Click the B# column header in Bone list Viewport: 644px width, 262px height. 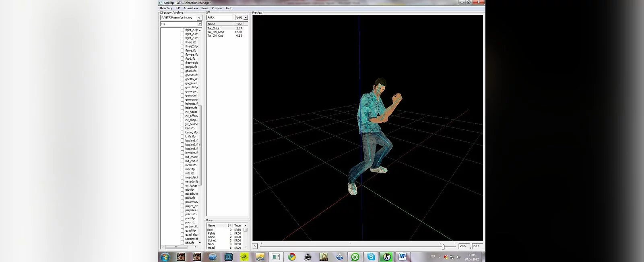[229, 226]
